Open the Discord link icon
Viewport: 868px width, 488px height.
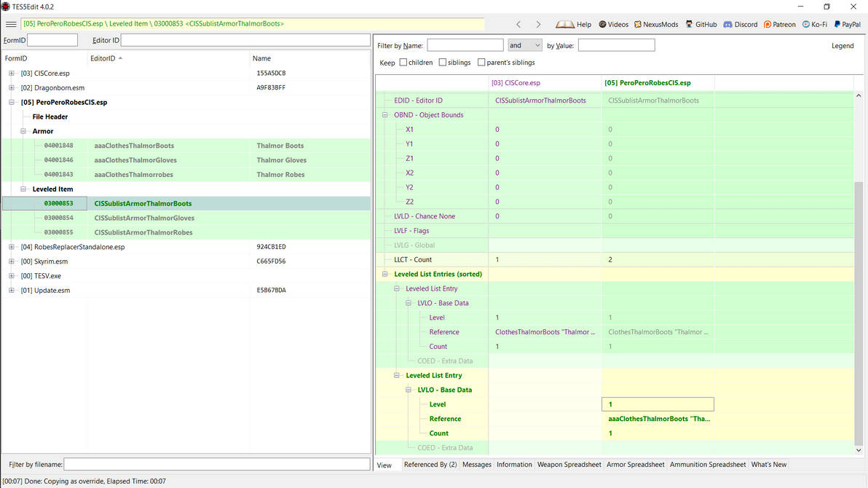727,24
